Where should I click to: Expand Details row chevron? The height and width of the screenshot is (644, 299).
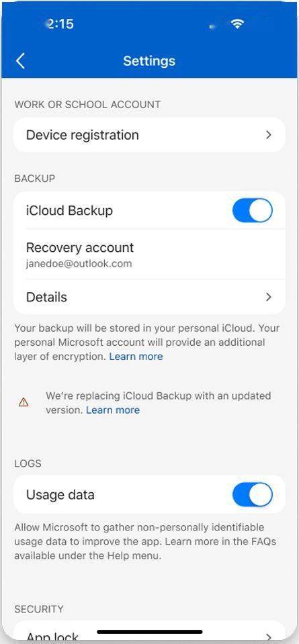[x=269, y=297]
